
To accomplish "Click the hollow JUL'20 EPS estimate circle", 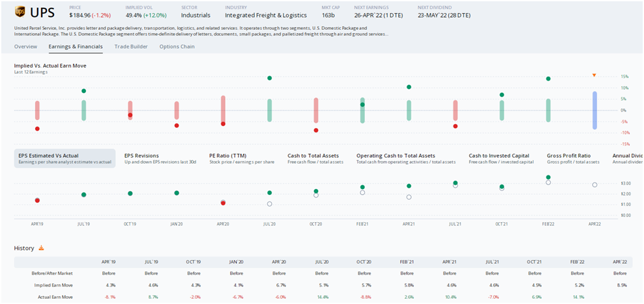I will [269, 203].
